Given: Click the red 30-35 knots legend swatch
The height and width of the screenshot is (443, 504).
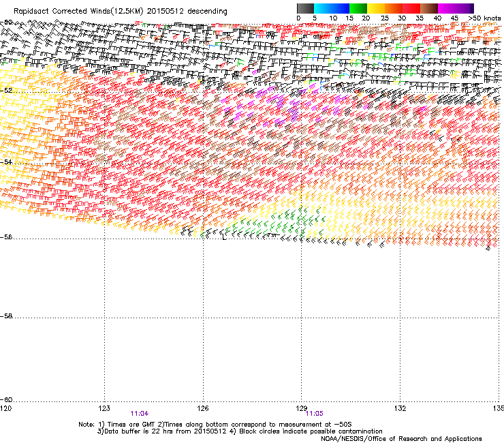Looking at the screenshot, I should (411, 8).
